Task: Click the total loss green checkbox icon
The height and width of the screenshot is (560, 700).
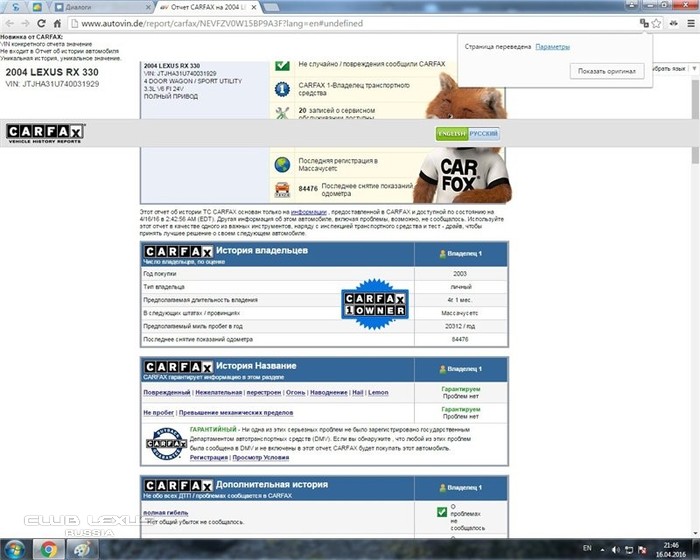Action: pyautogui.click(x=442, y=512)
